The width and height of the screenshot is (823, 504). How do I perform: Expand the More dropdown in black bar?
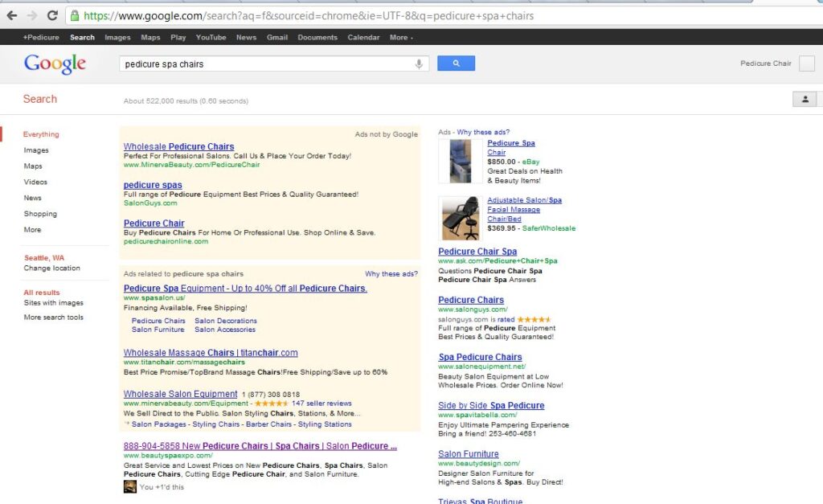pyautogui.click(x=401, y=37)
